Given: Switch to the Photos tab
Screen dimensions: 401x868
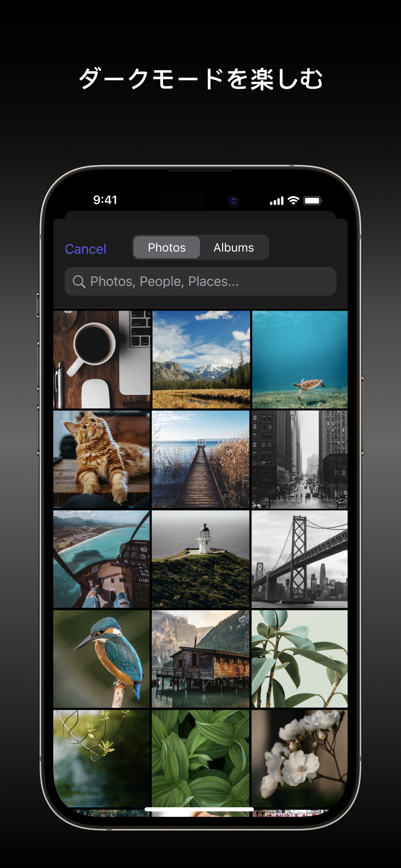Looking at the screenshot, I should pyautogui.click(x=167, y=247).
